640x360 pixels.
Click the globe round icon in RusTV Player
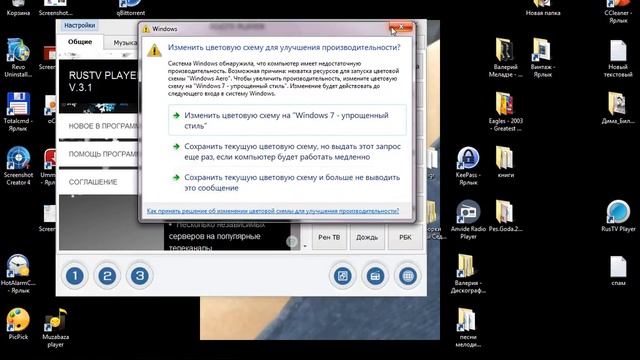pos(407,276)
